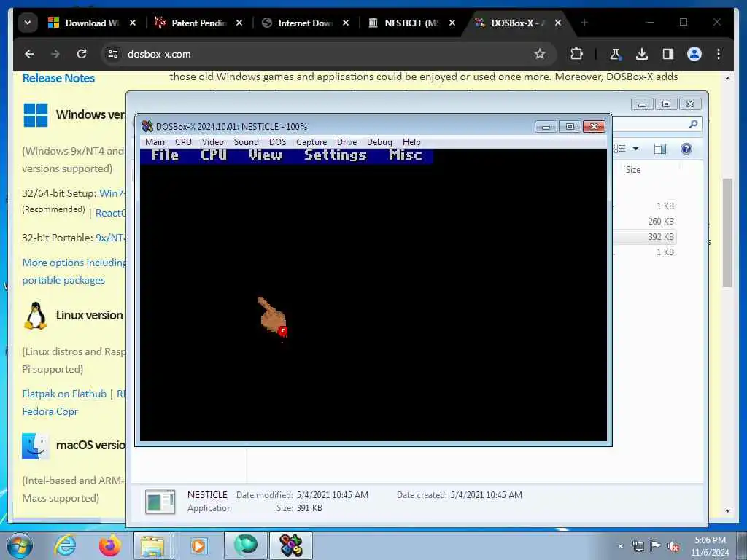Click the Linux penguin icon

coord(35,315)
